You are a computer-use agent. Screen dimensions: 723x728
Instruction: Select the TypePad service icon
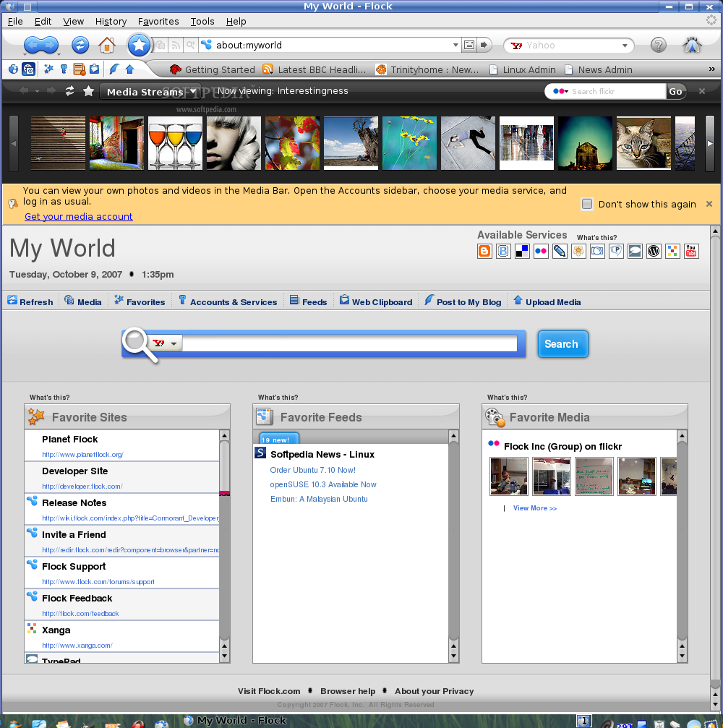(635, 251)
